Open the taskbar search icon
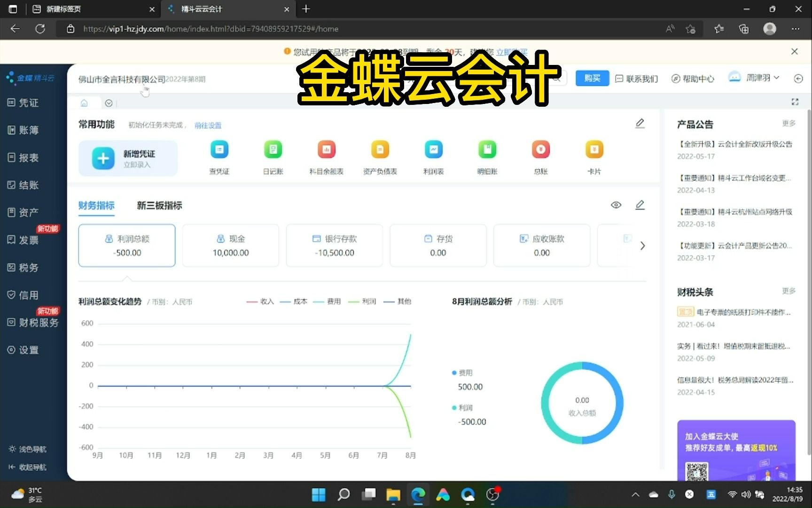Viewport: 812px width, 508px height. pyautogui.click(x=344, y=494)
